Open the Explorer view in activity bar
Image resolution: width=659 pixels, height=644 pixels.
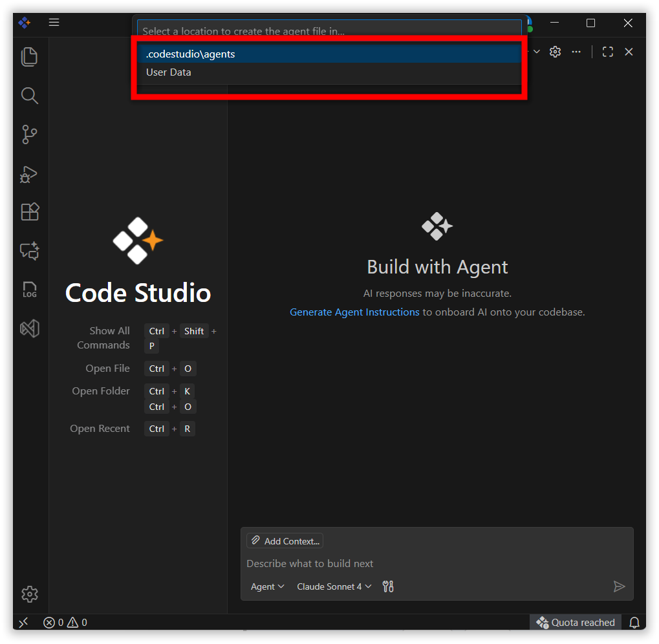[30, 57]
